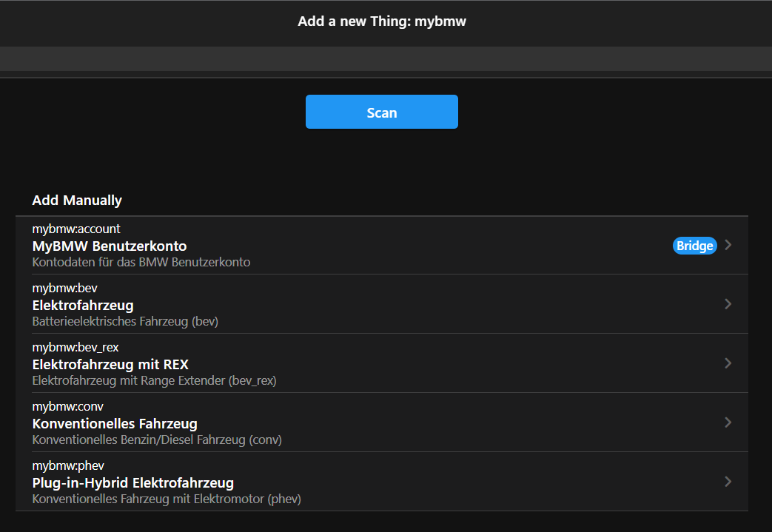This screenshot has height=532, width=772.
Task: Choose Konventionelles Fahrzeug thing type
Action: point(115,423)
